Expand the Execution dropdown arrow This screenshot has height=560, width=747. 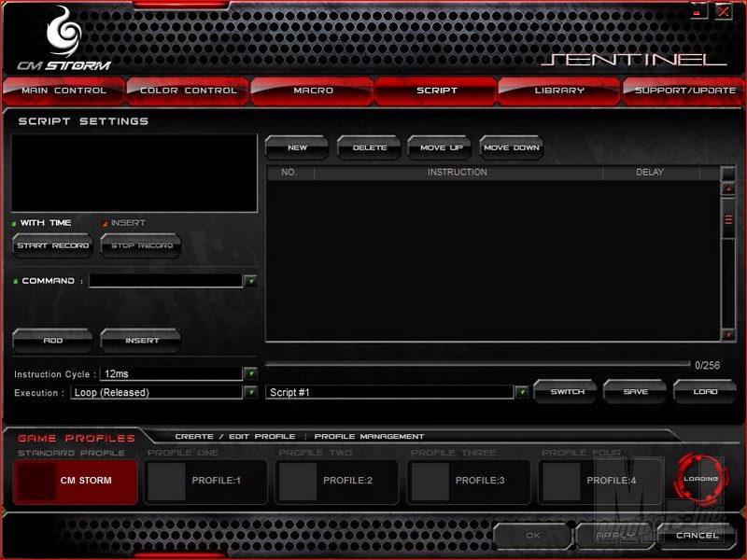point(250,392)
